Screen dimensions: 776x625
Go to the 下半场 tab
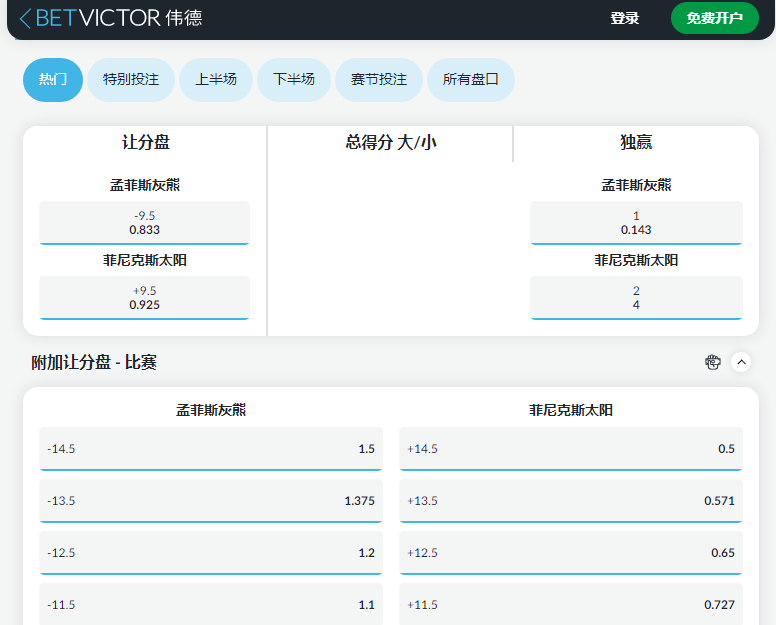click(x=294, y=80)
